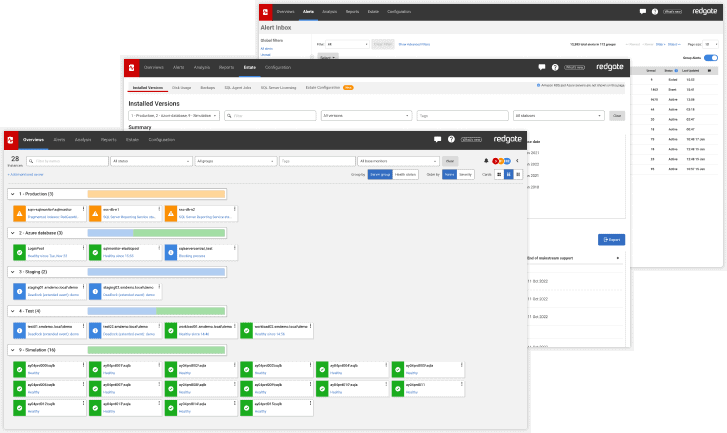The height and width of the screenshot is (433, 727).
Task: Group servers by Server group
Action: click(x=380, y=174)
